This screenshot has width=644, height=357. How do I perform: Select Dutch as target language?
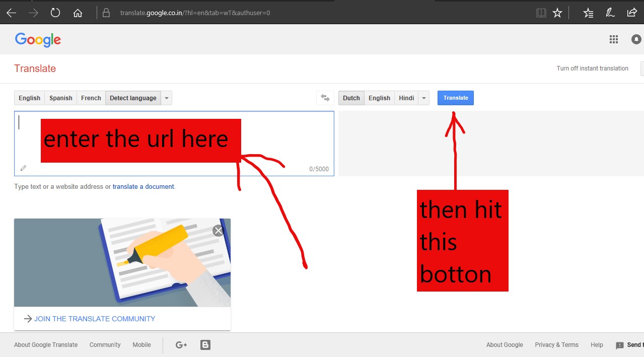coord(351,98)
